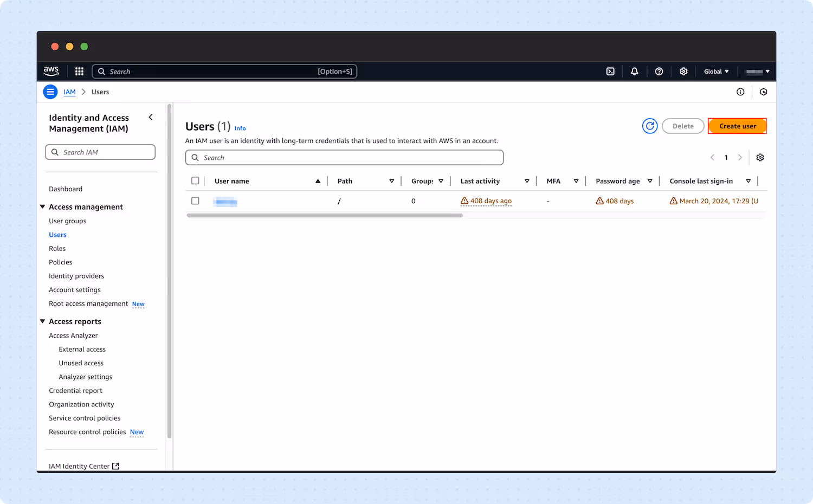Open the notifications bell
This screenshot has width=813, height=504.
click(634, 71)
